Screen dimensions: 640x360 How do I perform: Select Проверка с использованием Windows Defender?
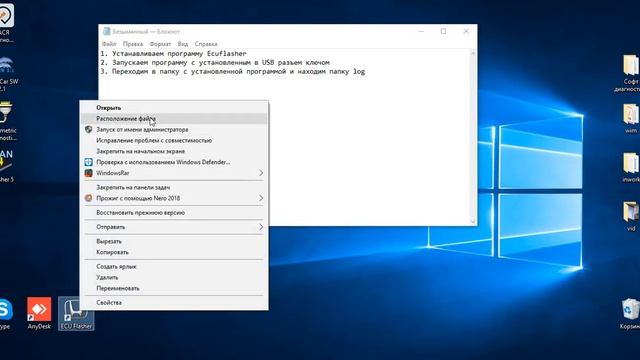(x=174, y=162)
